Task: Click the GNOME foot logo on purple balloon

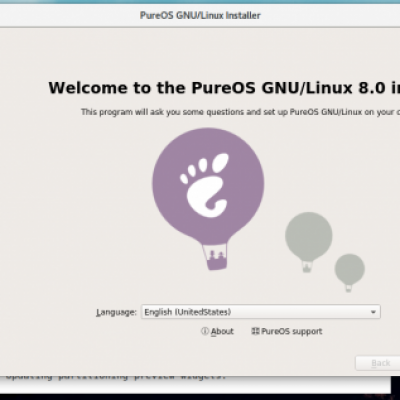Action: point(205,186)
